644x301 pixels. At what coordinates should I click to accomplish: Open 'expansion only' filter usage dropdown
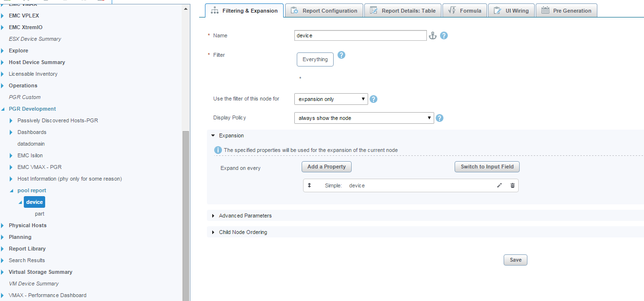(331, 99)
